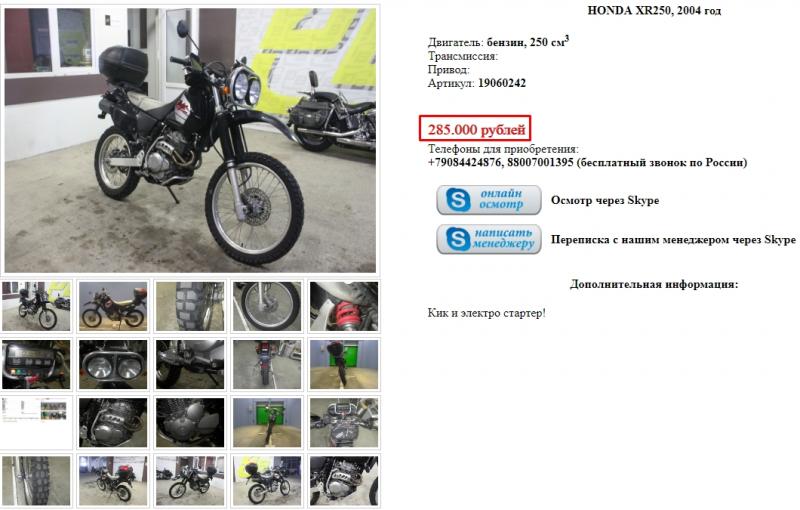View the handlebar cockpit view thumbnail

[x=344, y=423]
